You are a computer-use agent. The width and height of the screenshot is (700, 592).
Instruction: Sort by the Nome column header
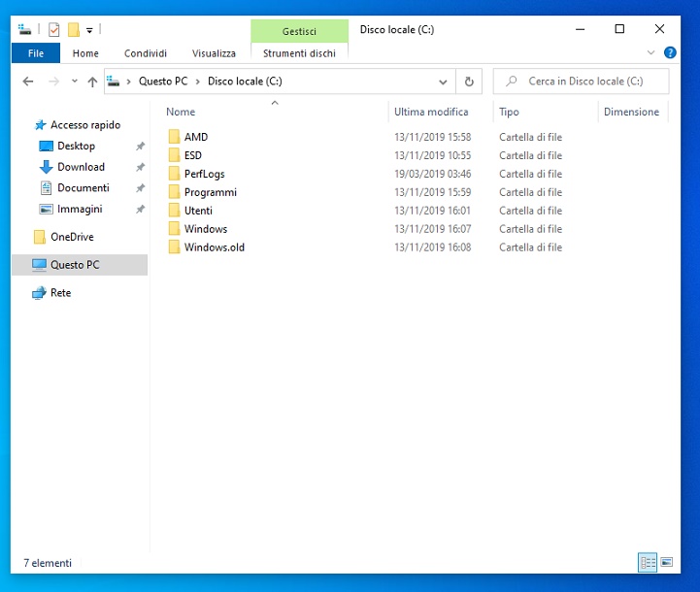point(181,112)
